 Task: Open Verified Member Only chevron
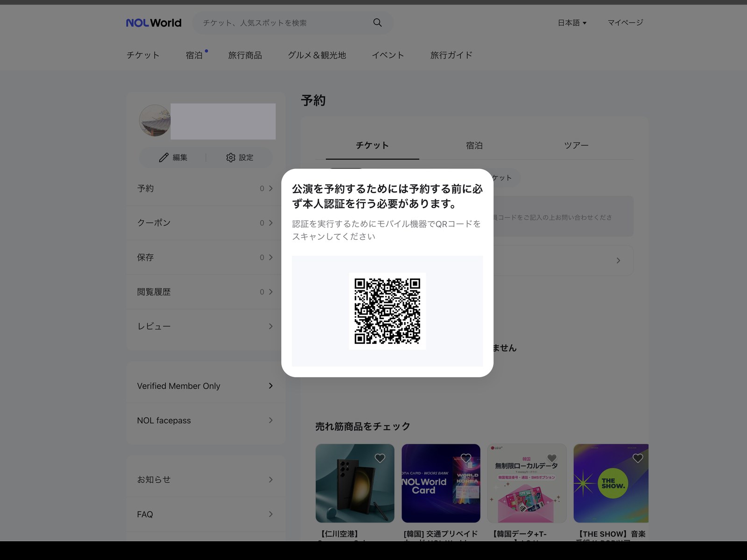click(271, 385)
